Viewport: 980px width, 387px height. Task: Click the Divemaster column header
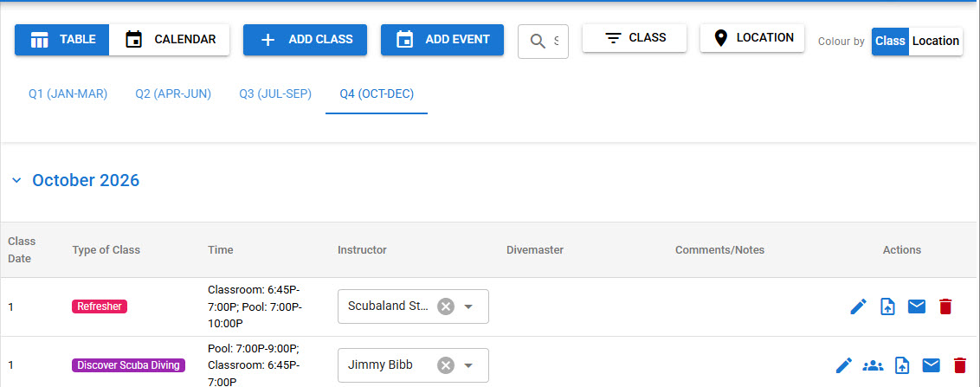click(x=535, y=250)
